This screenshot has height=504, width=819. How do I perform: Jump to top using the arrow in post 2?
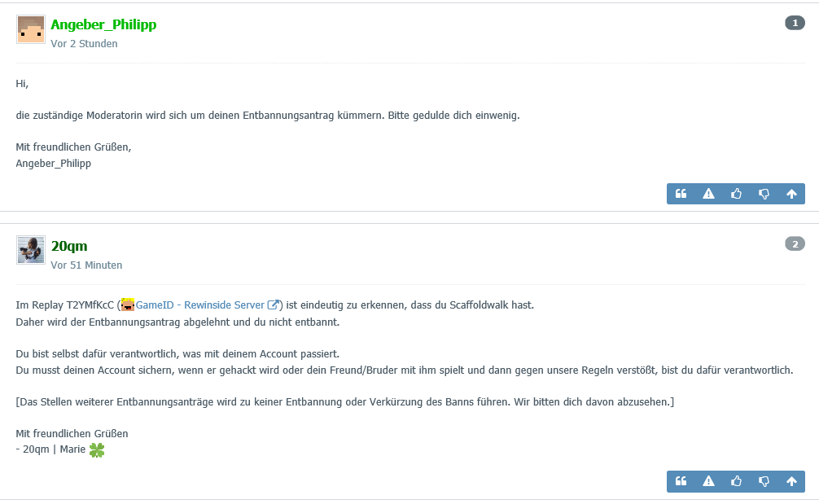(791, 481)
